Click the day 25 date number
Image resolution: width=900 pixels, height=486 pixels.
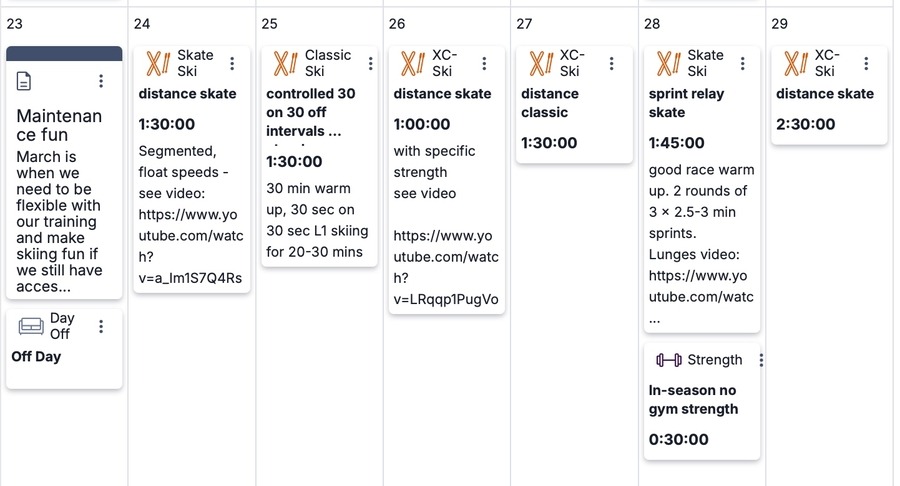[269, 24]
